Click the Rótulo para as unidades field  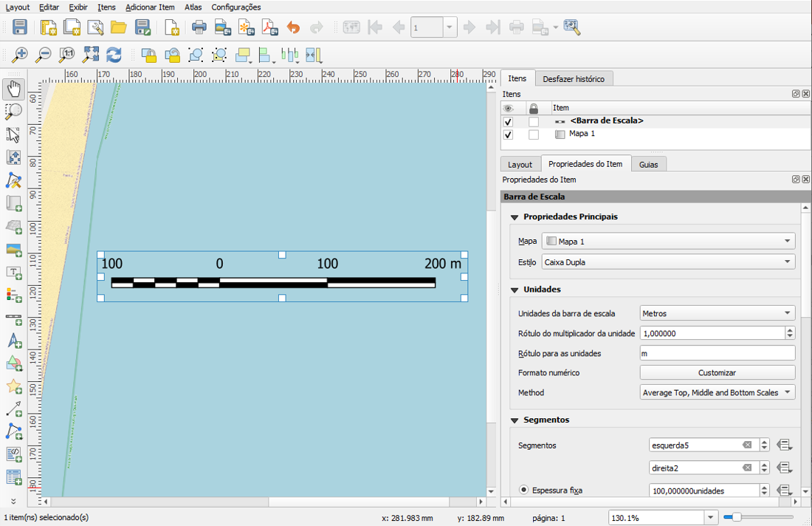click(x=717, y=353)
